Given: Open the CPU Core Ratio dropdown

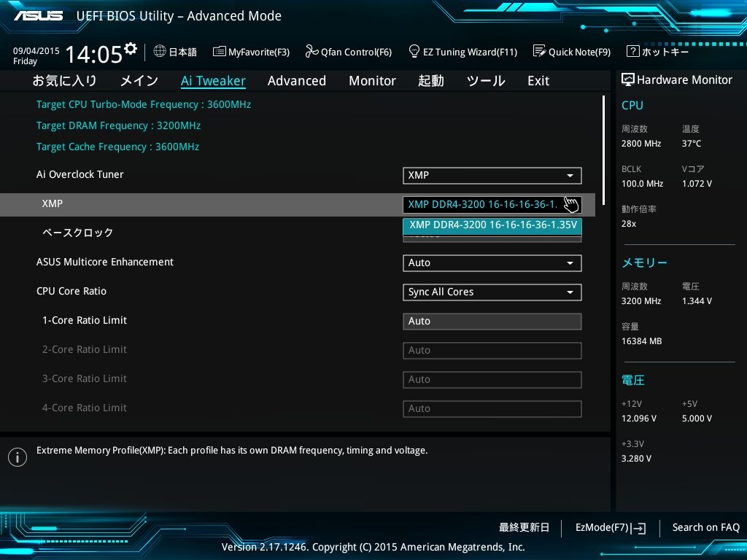Looking at the screenshot, I should [x=492, y=292].
